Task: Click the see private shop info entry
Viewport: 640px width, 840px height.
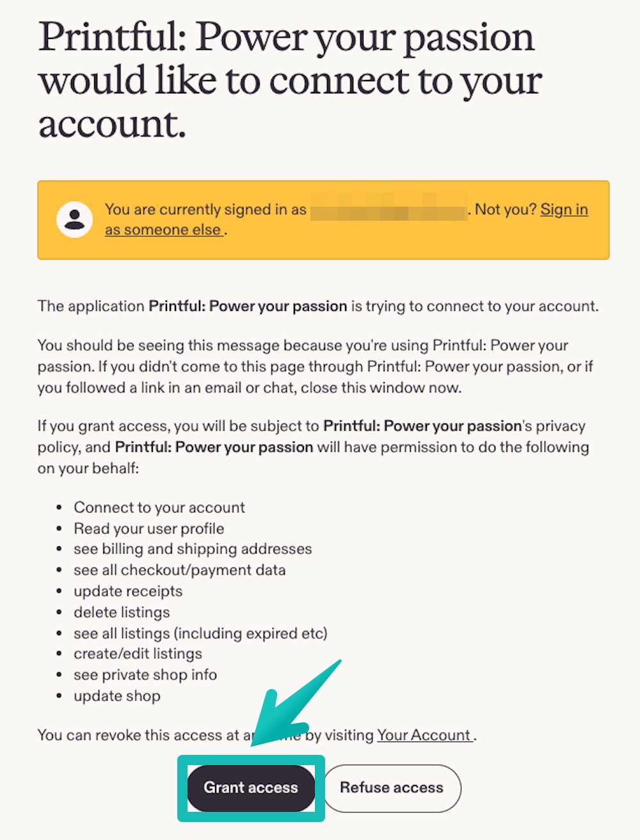Action: click(x=145, y=675)
